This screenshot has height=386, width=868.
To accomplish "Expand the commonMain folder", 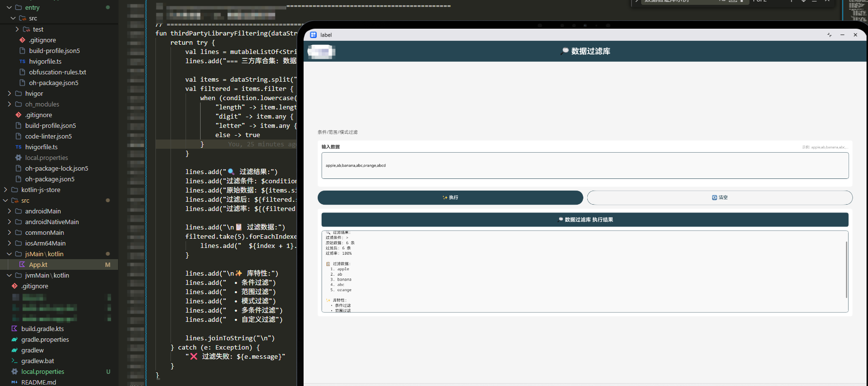I will point(9,232).
